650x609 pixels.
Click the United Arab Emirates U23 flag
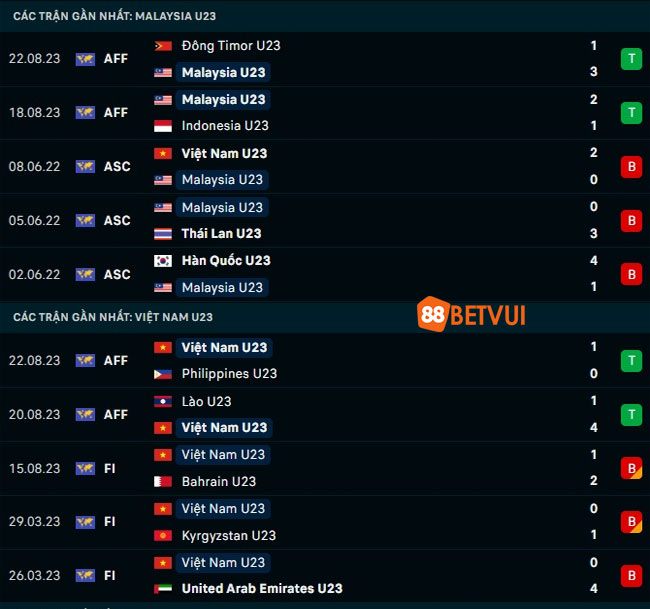pyautogui.click(x=163, y=589)
